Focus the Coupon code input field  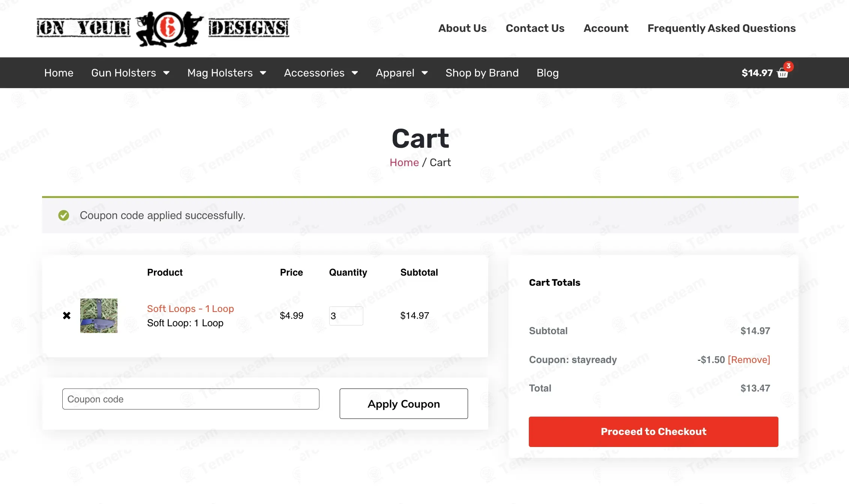191,399
